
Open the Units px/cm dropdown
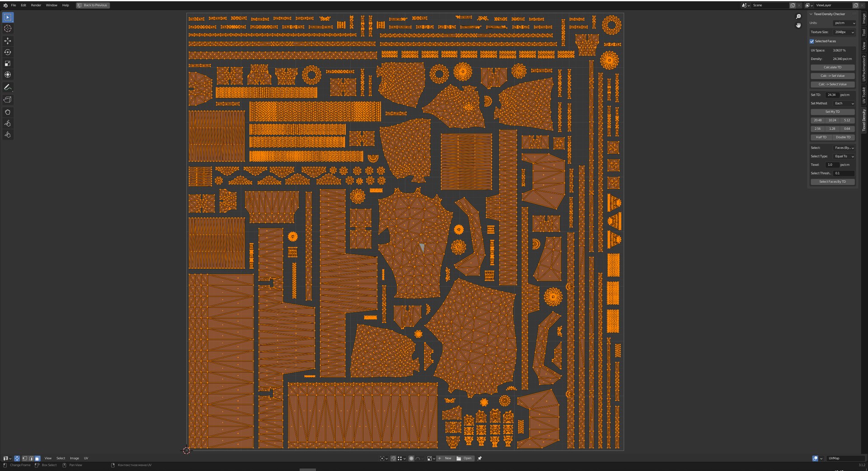(x=844, y=23)
